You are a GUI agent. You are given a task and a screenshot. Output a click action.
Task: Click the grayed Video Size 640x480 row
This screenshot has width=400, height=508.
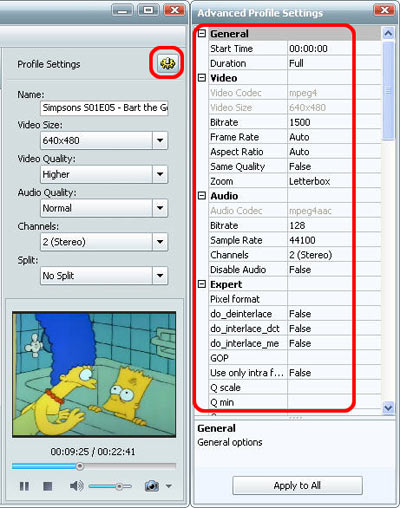(x=295, y=107)
